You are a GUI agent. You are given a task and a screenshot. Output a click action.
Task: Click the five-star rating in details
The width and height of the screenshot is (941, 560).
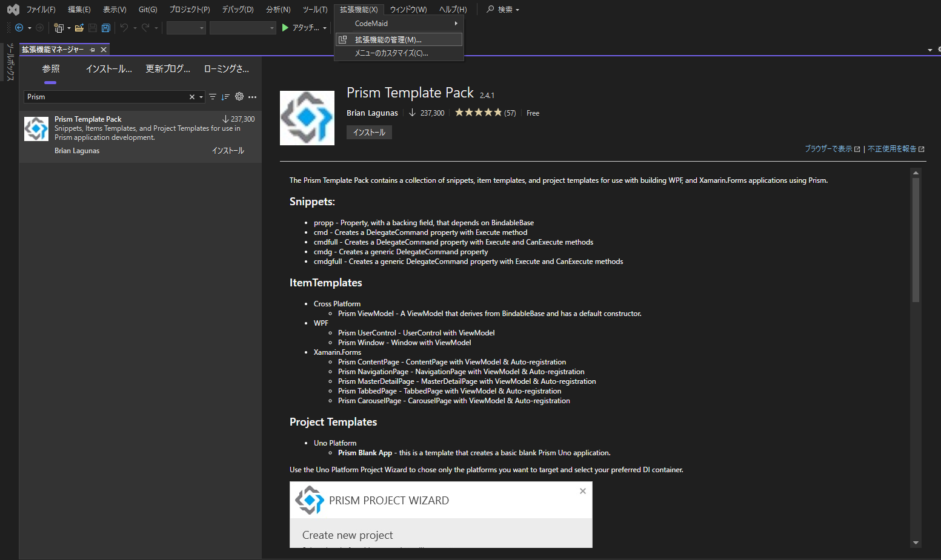point(479,113)
